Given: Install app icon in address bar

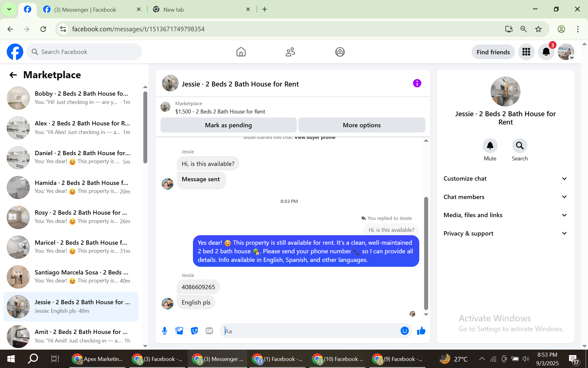Looking at the screenshot, I should click(509, 29).
